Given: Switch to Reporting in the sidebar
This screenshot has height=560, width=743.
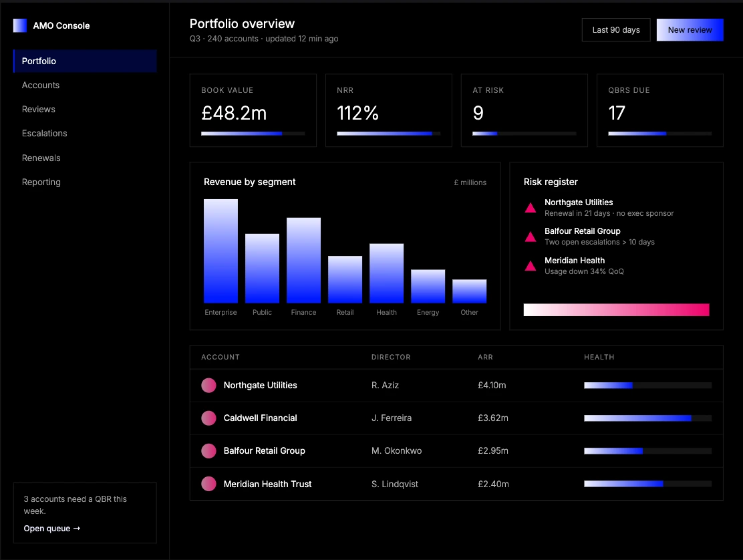Looking at the screenshot, I should tap(85, 182).
